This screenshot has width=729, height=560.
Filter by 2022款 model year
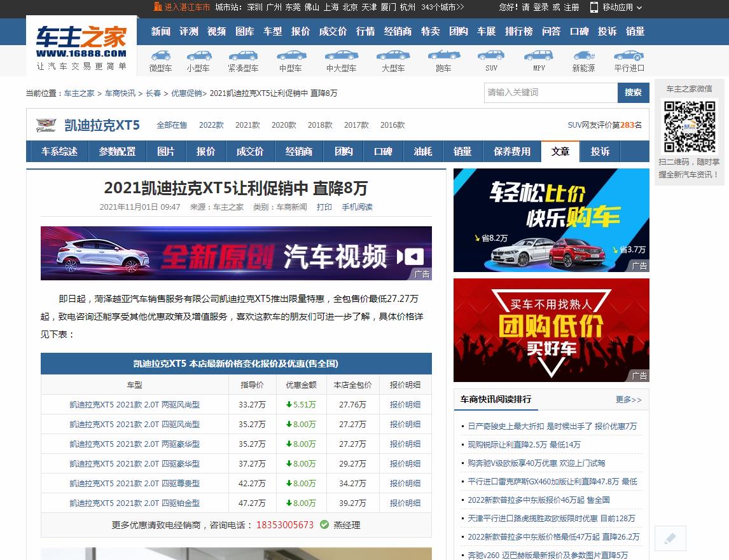coord(211,125)
